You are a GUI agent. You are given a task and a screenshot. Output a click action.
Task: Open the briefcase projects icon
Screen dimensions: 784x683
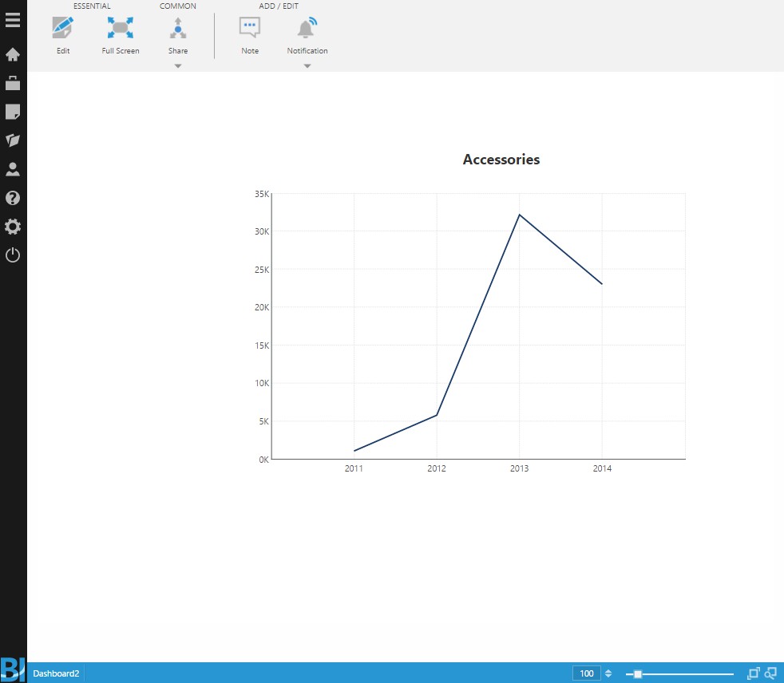(13, 83)
